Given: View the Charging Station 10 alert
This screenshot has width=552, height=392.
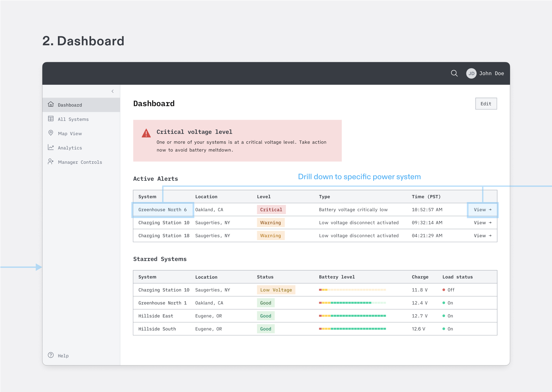Looking at the screenshot, I should click(x=482, y=223).
